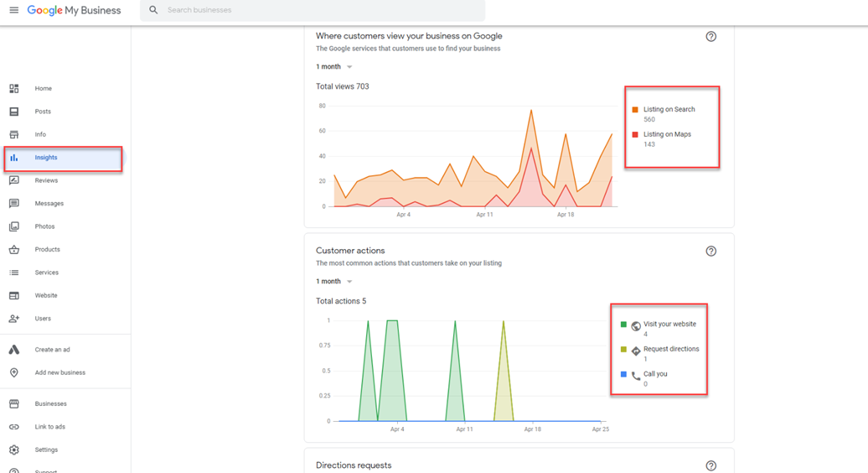Click the Businesses store icon
Viewport: 868px width, 473px height.
click(x=14, y=403)
